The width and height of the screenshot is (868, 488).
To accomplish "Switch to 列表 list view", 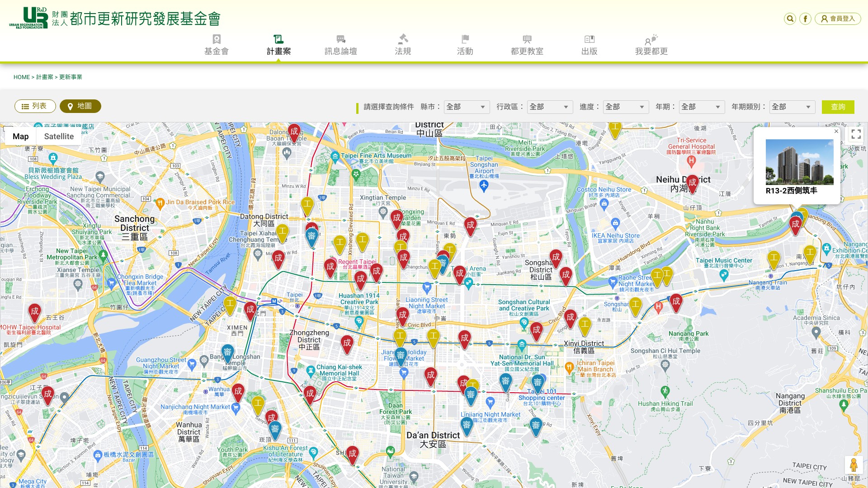I will tap(35, 106).
